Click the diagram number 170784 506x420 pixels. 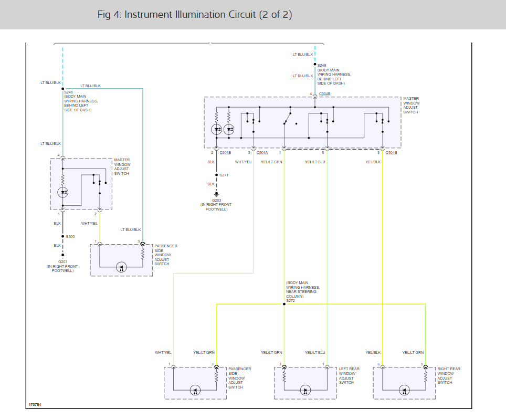[35, 404]
